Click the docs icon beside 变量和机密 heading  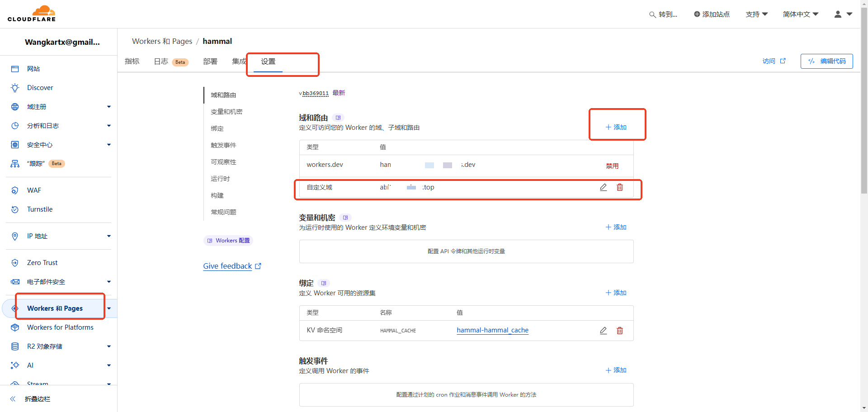(345, 218)
